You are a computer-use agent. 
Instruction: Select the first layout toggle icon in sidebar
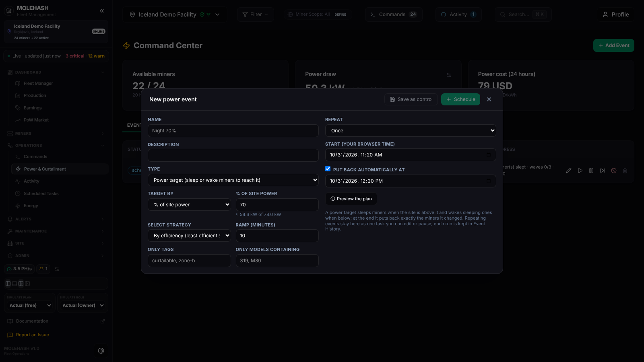(8, 284)
